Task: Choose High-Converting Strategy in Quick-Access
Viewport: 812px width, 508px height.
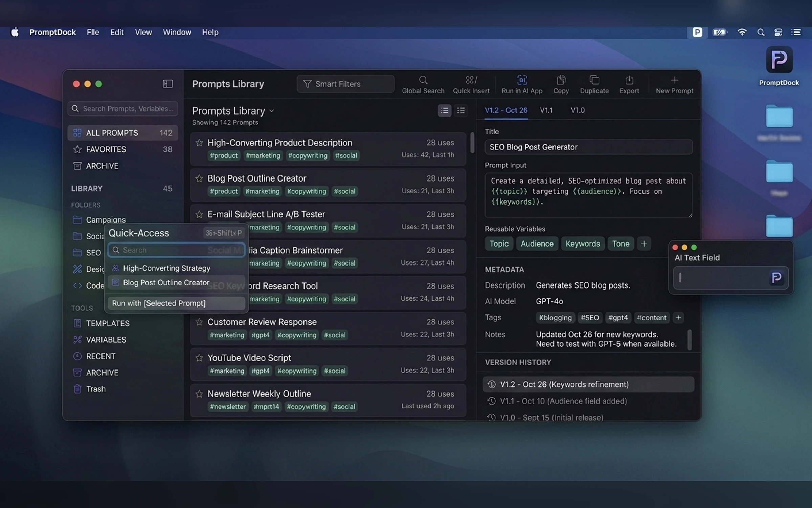Action: pyautogui.click(x=176, y=268)
